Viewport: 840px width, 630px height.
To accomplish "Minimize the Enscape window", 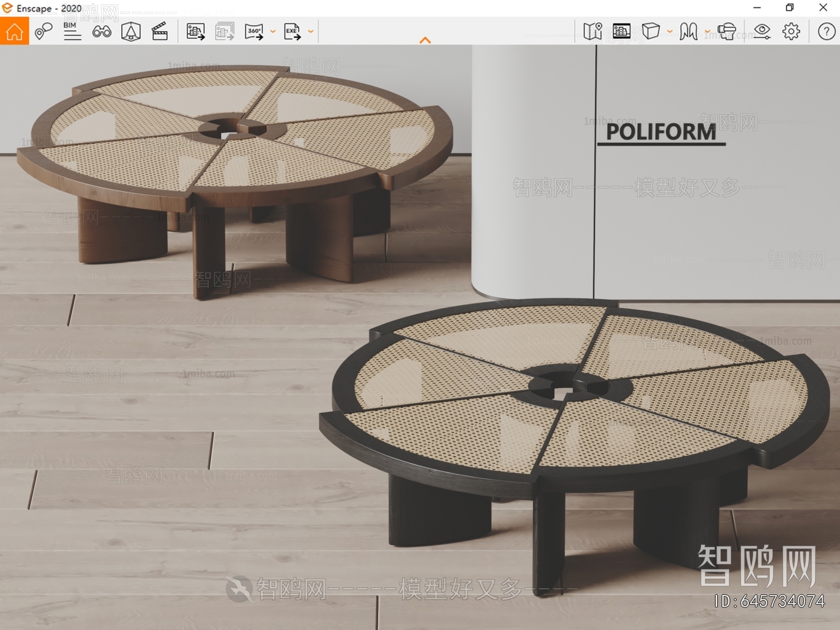I will click(x=757, y=8).
